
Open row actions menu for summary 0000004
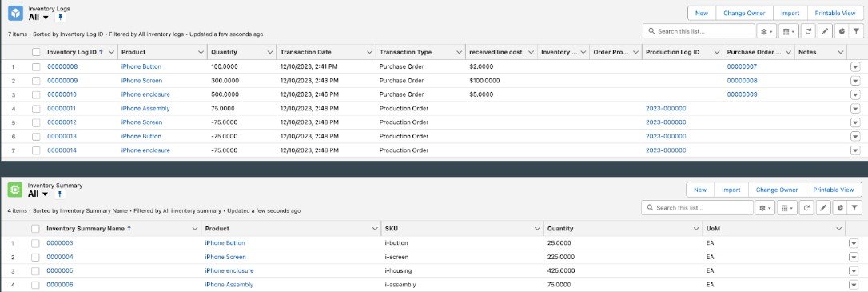tap(853, 257)
